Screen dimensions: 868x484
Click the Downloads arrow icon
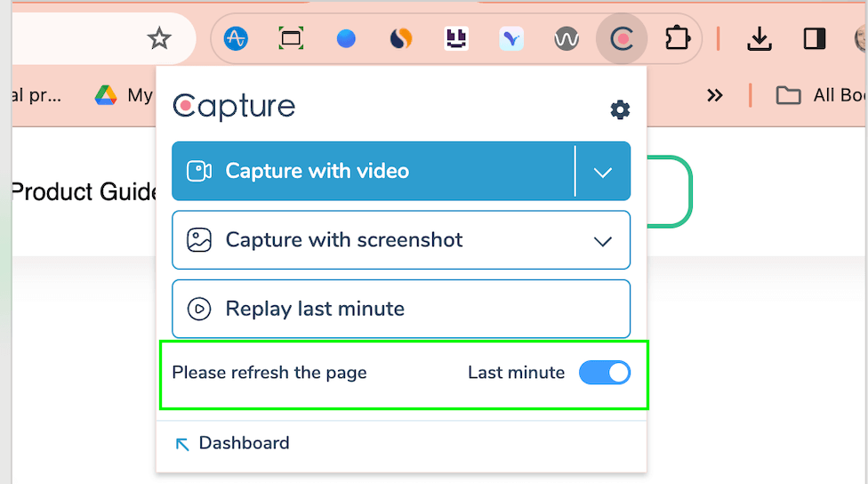tap(759, 39)
